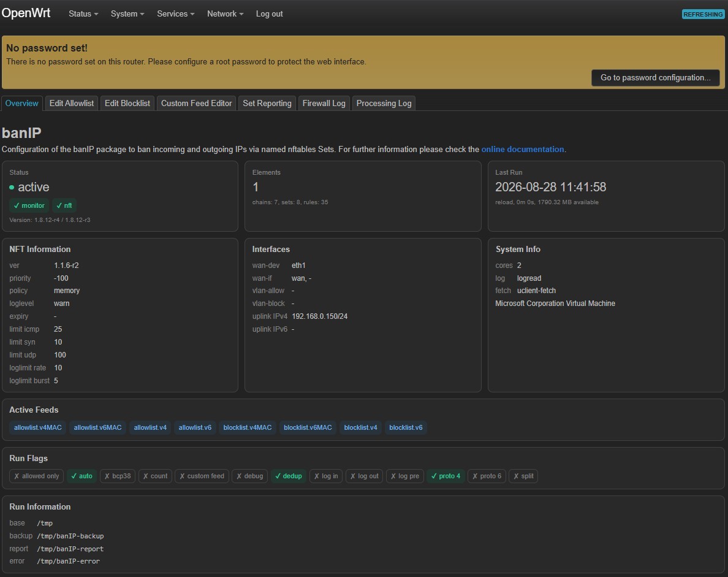Screen dimensions: 728x577
Task: Click the 'log in' run flag
Action: click(x=326, y=476)
